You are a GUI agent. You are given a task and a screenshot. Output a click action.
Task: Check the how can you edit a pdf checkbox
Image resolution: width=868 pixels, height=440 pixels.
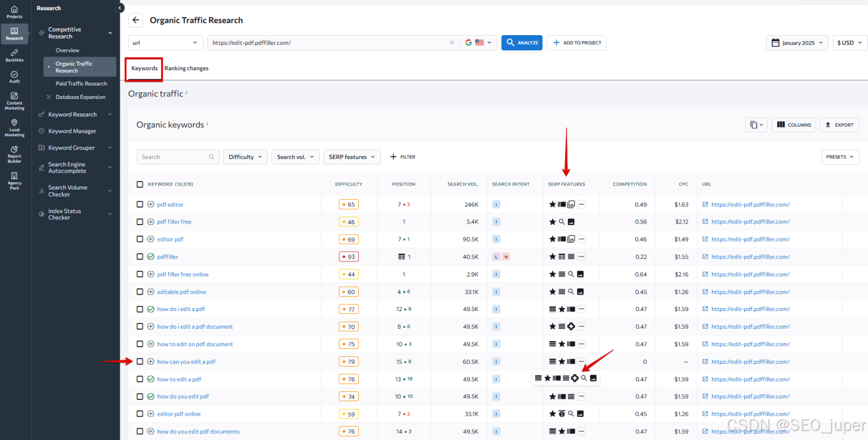pyautogui.click(x=140, y=361)
